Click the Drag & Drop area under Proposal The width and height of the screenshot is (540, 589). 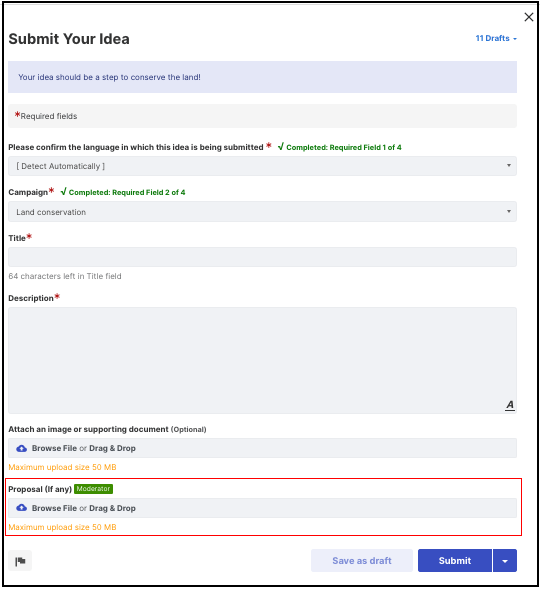point(112,508)
